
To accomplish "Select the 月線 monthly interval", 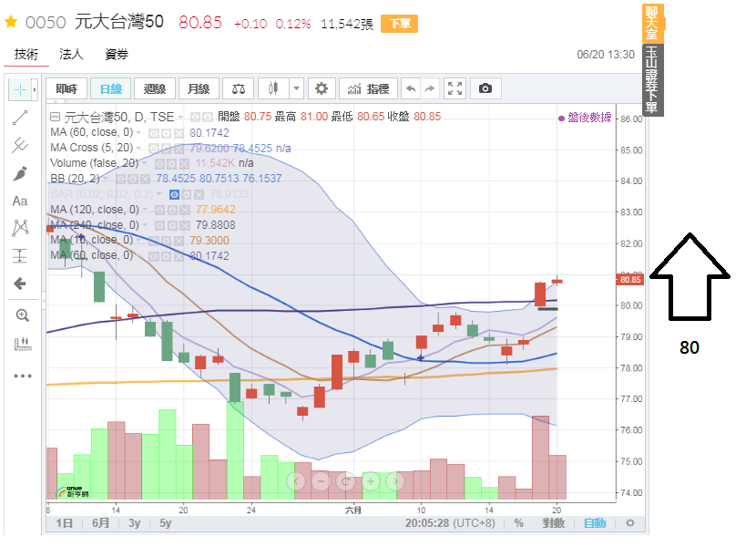I will tap(199, 88).
